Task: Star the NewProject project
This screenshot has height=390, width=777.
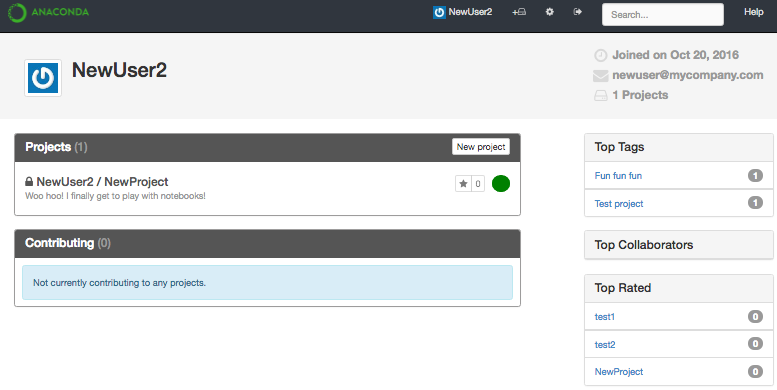Action: 463,184
